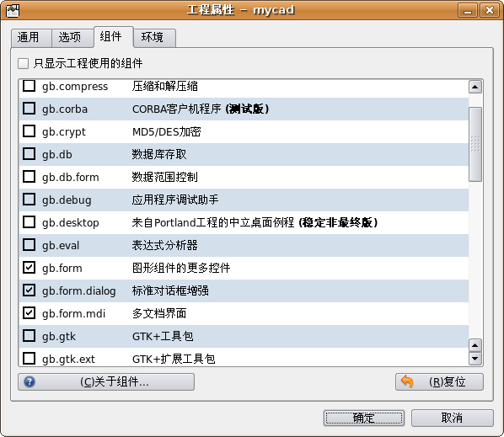The width and height of the screenshot is (504, 437).
Task: Click the vertical scrollbar handle of component list
Action: [475, 145]
